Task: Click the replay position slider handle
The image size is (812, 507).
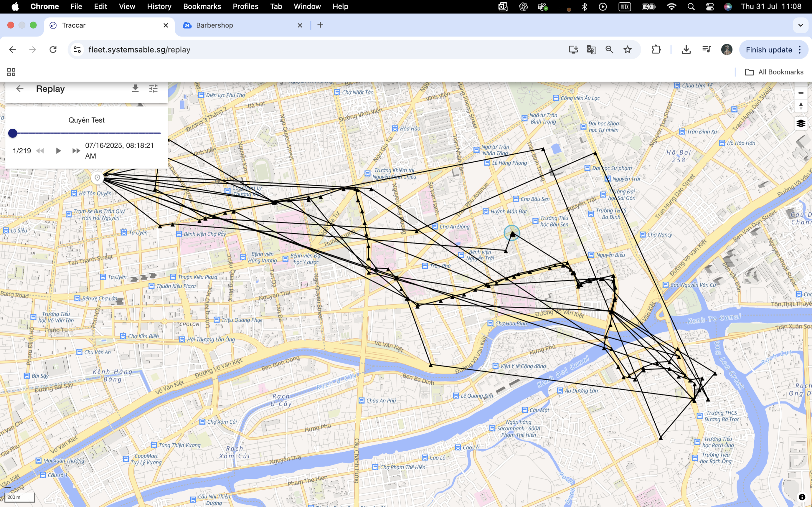Action: pyautogui.click(x=13, y=133)
